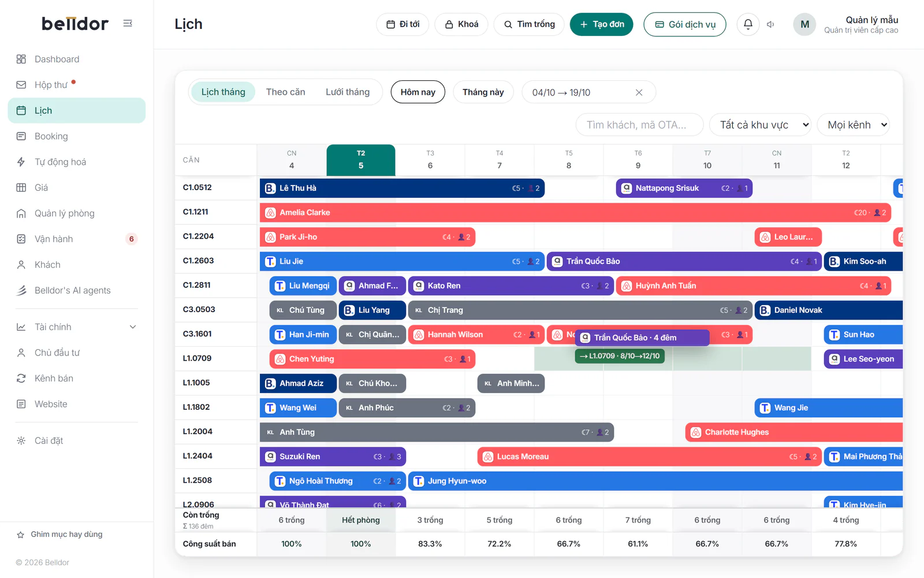924x578 pixels.
Task: Click the Belldor's AI agents icon
Action: (x=21, y=290)
